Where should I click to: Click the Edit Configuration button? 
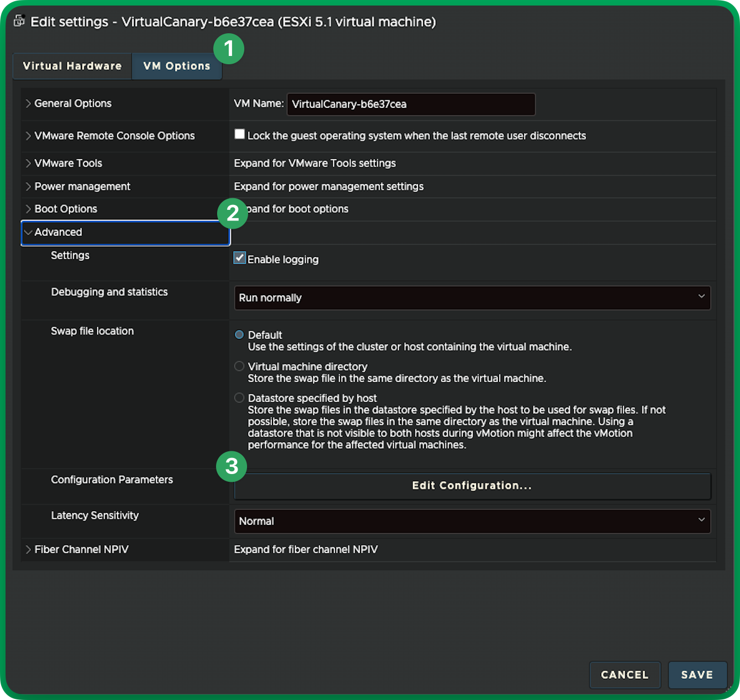[x=472, y=486]
